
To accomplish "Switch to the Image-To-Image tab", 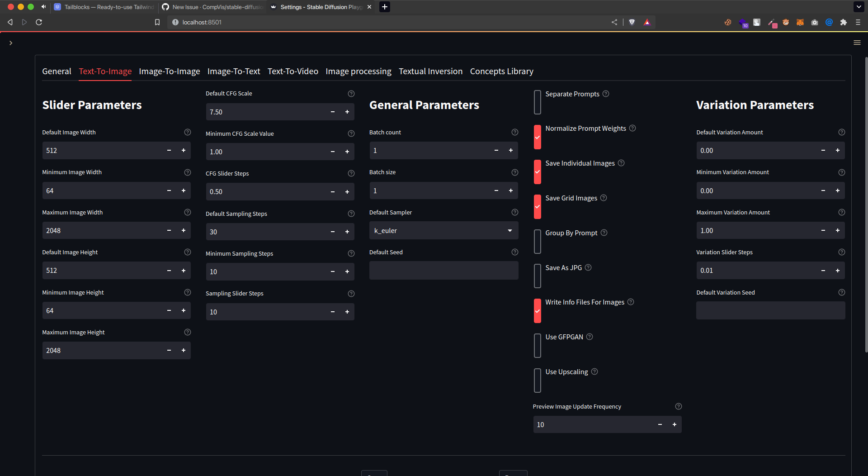I will pyautogui.click(x=169, y=71).
